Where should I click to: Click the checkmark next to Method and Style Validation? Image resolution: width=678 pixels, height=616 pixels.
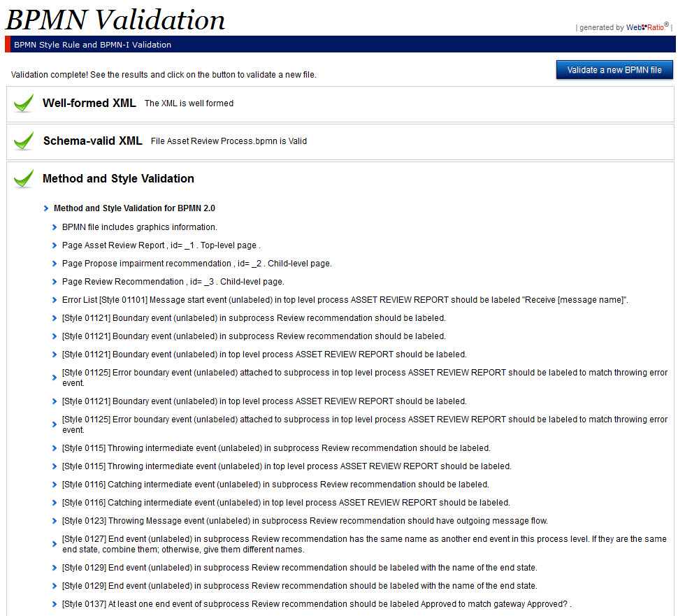(24, 179)
